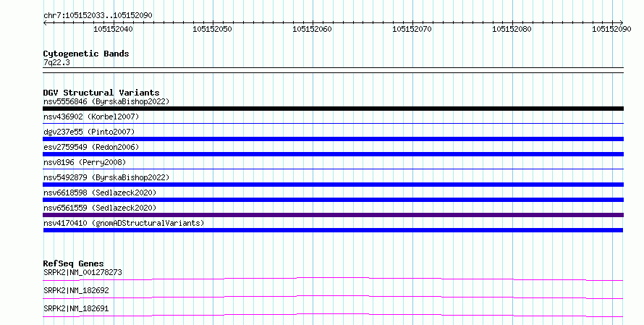This screenshot has height=325, width=644.
Task: Click the blue dgv237e55 variant bar
Action: coord(333,139)
